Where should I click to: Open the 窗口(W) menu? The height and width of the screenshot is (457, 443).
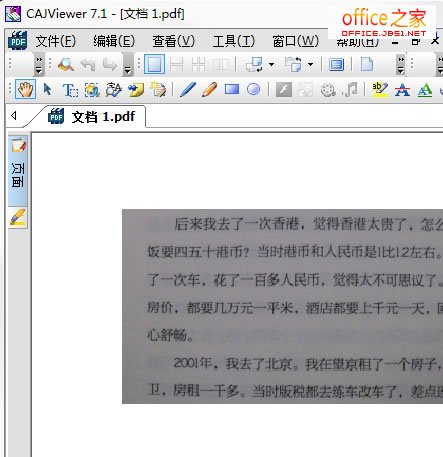tap(295, 41)
